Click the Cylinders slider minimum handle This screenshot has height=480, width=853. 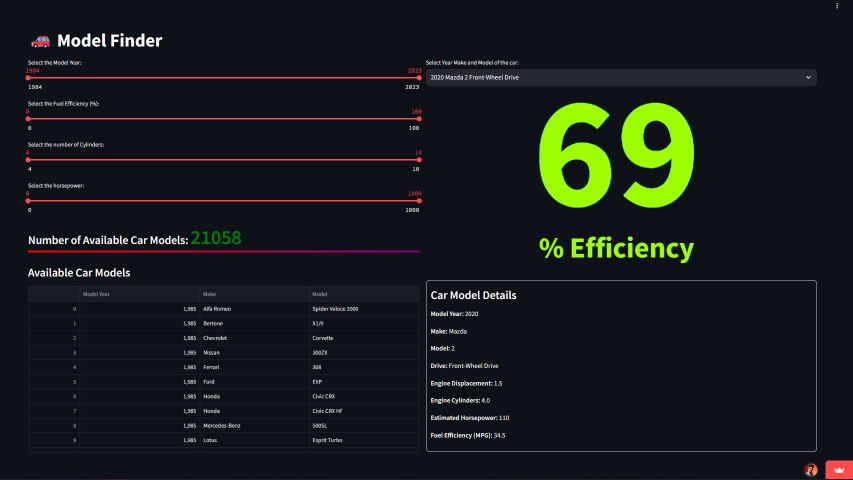(28, 160)
